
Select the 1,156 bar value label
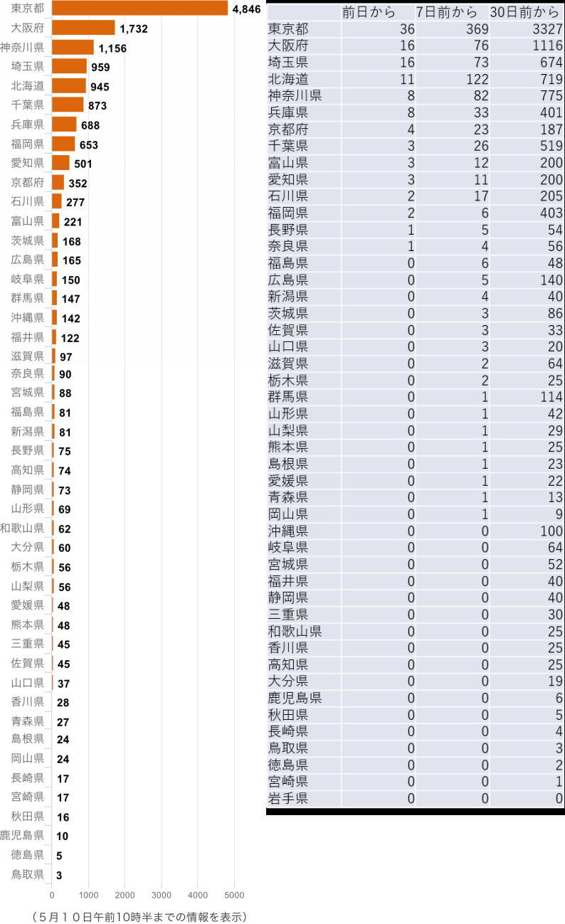(x=112, y=48)
